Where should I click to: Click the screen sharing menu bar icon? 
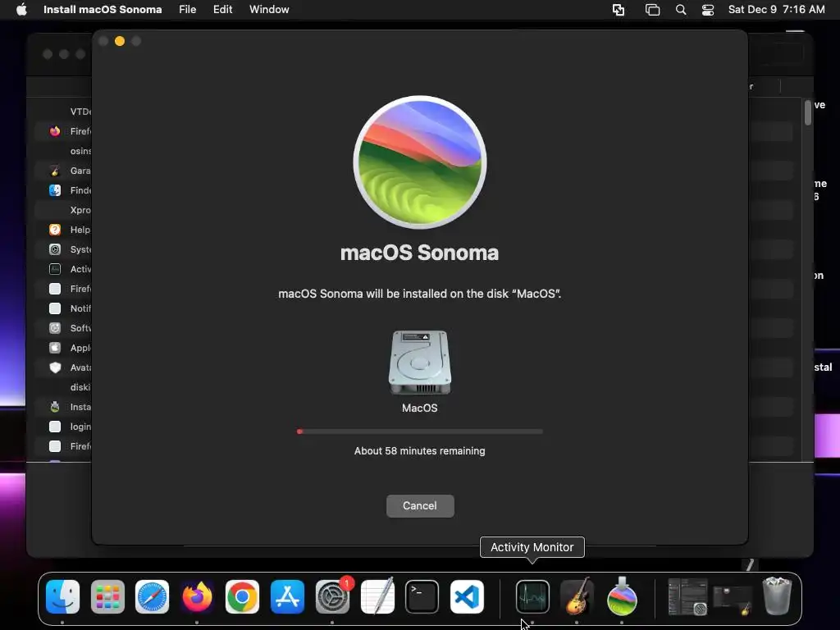coord(619,10)
